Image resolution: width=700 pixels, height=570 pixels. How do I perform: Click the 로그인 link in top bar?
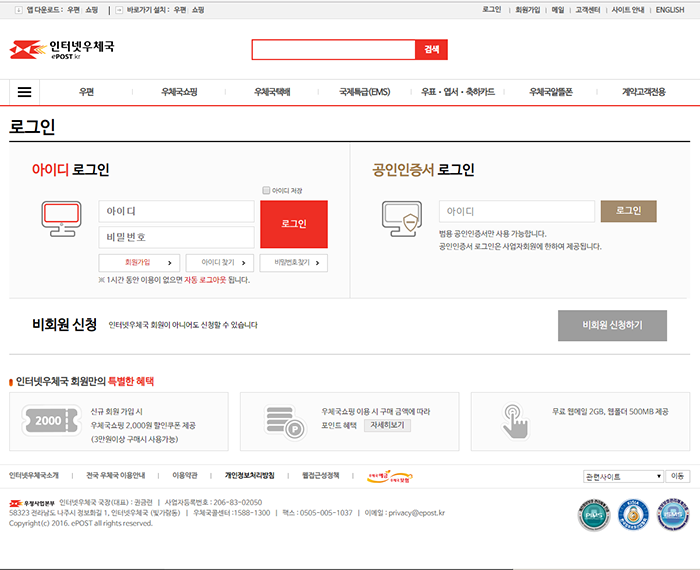coord(492,10)
